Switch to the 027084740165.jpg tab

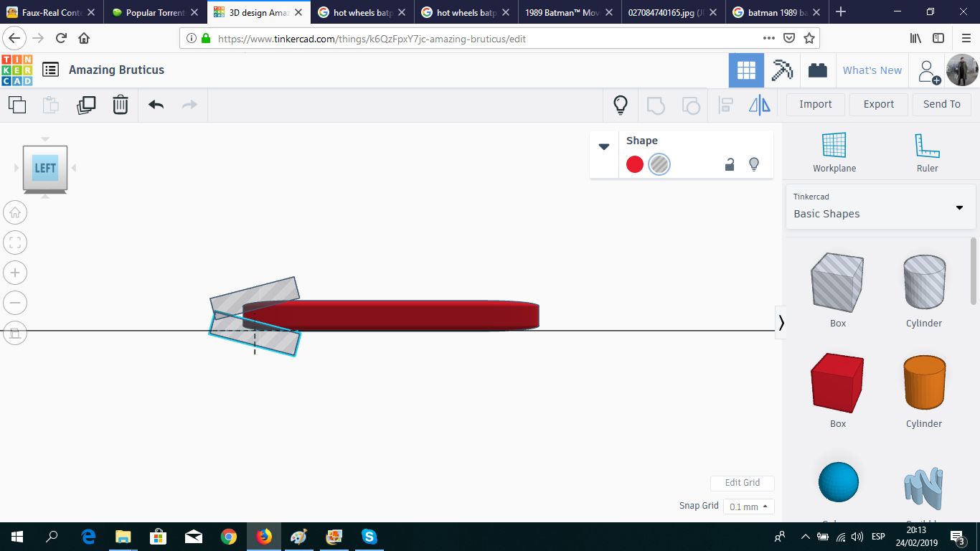673,12
